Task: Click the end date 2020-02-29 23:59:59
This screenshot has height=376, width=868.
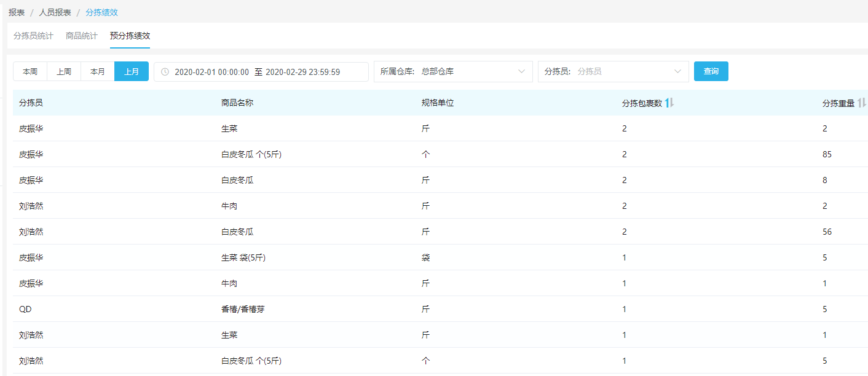Action: [x=303, y=72]
